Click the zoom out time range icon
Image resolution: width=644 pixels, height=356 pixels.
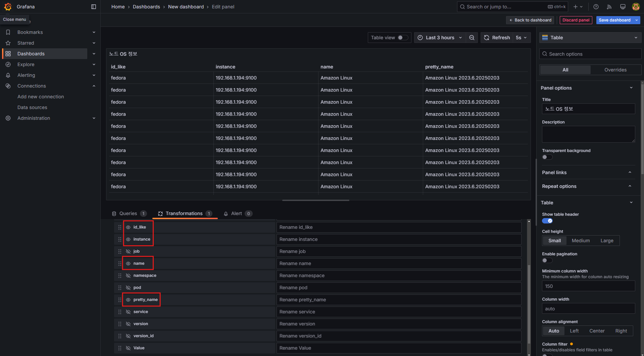472,38
